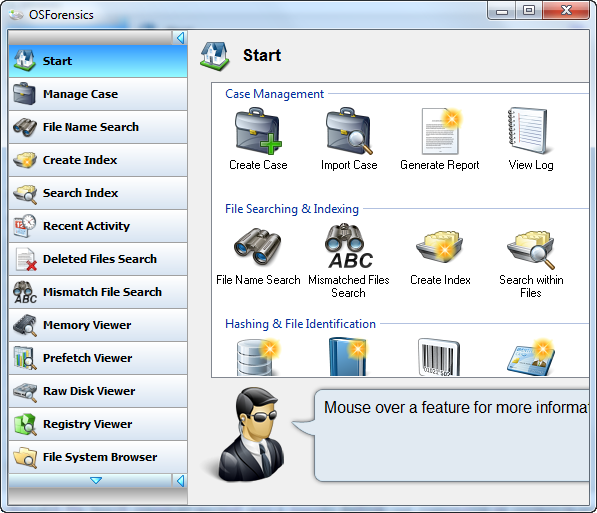Open Search Index in sidebar
This screenshot has width=597, height=513.
click(x=98, y=193)
